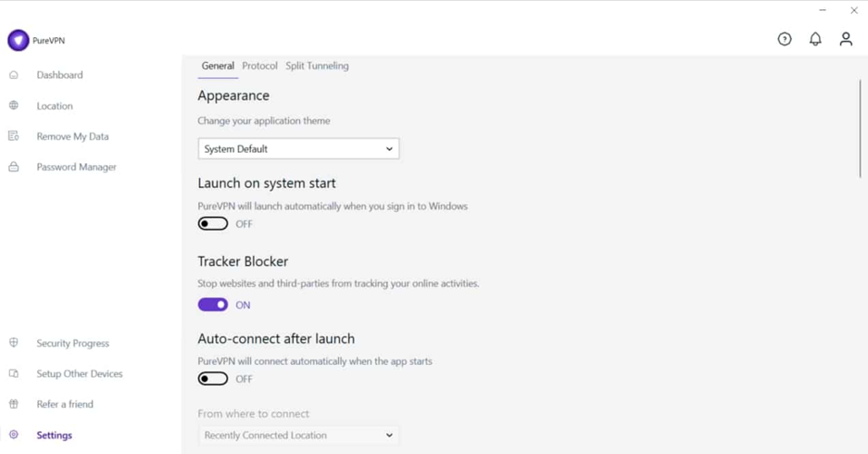The image size is (868, 454).
Task: Click the Refer a friend gift icon
Action: pos(14,404)
